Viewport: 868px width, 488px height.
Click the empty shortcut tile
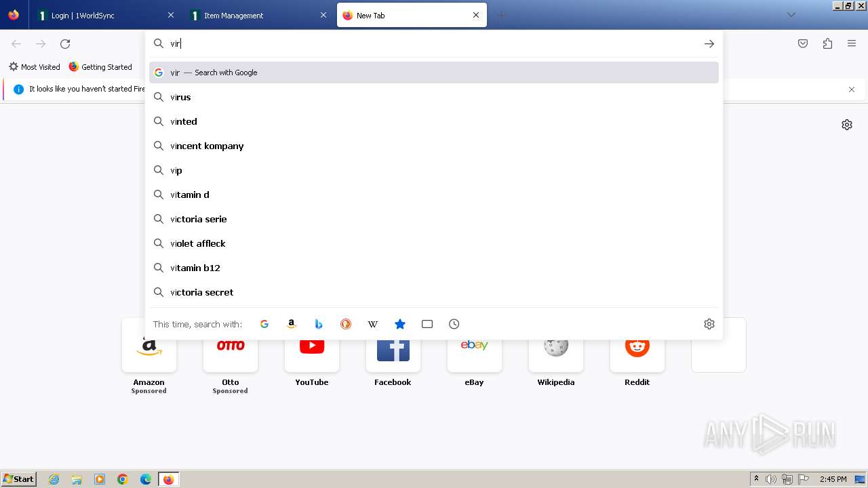coord(719,345)
